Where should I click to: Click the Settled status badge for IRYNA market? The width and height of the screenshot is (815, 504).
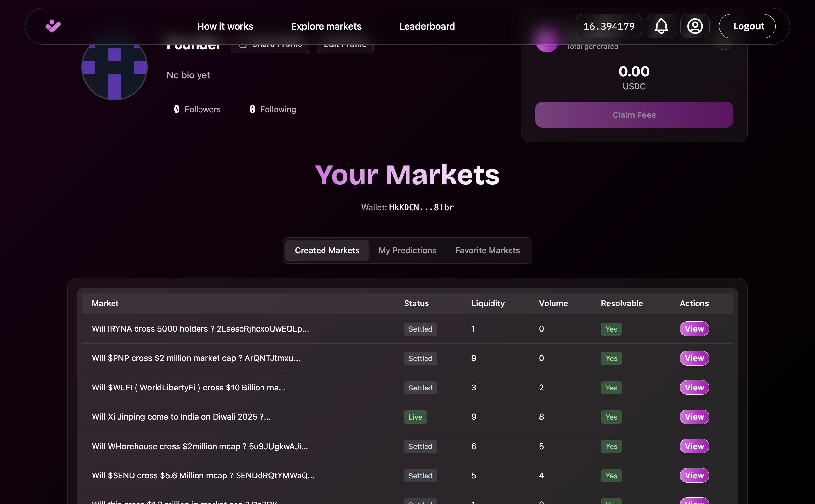click(420, 329)
